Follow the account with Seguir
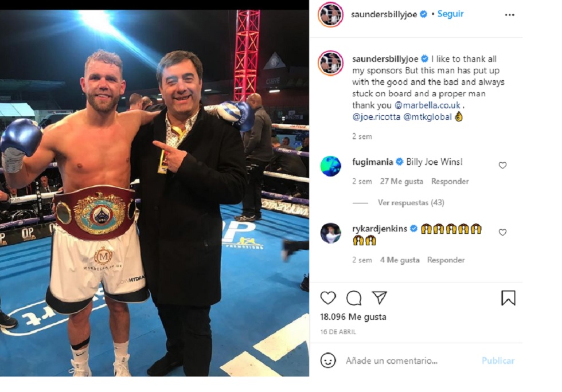Image resolution: width=562 pixels, height=392 pixels. 451,14
